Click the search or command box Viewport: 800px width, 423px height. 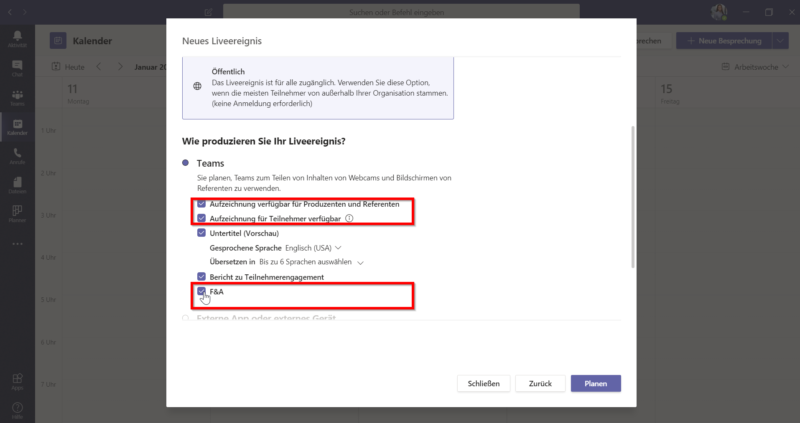point(401,12)
